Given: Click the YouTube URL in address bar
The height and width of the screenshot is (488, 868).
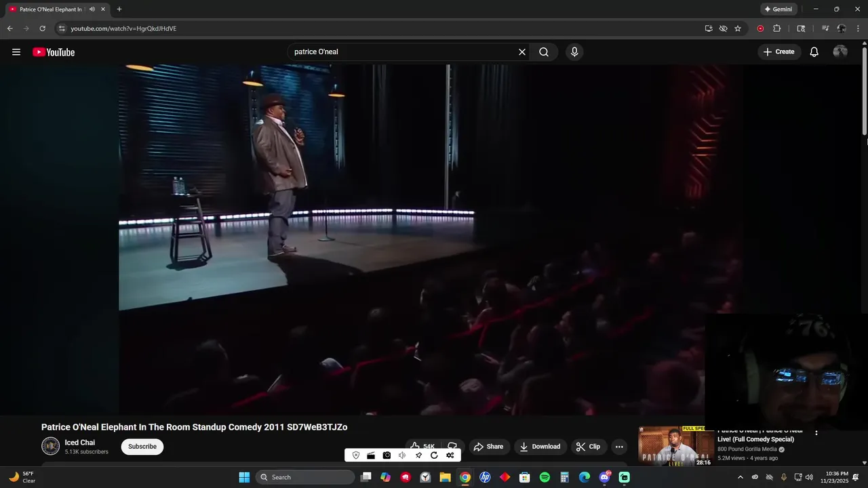Looking at the screenshot, I should click(123, 28).
